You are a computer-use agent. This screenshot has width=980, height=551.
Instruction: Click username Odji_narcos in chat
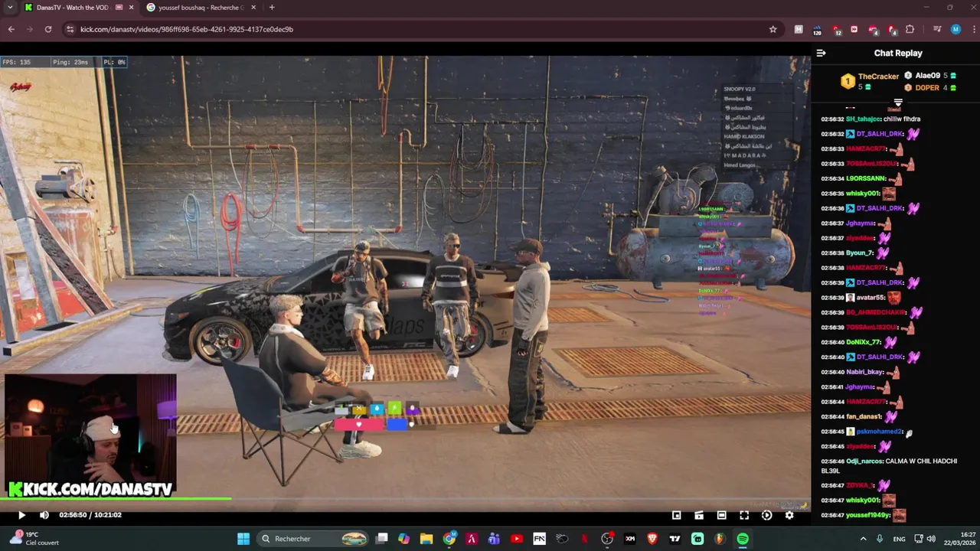click(864, 461)
